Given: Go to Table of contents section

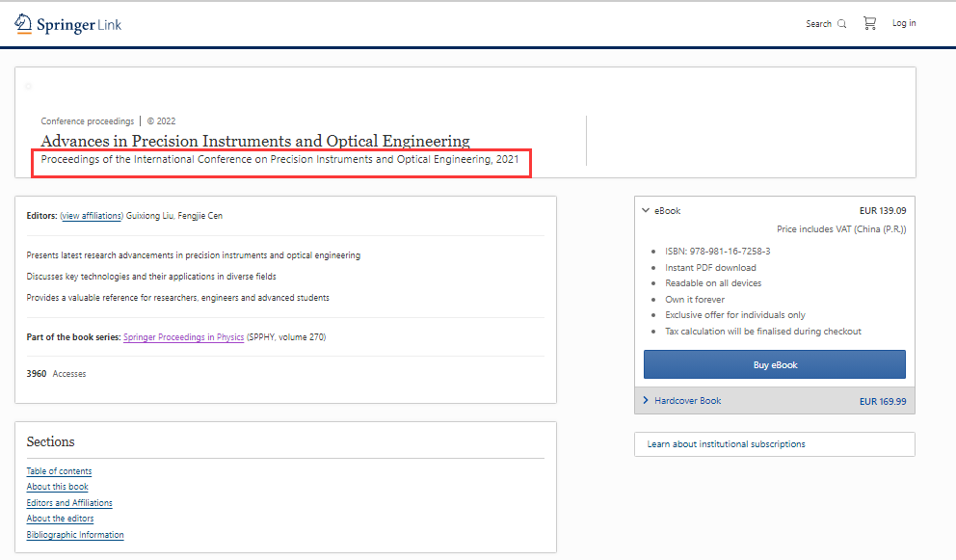Looking at the screenshot, I should [59, 471].
